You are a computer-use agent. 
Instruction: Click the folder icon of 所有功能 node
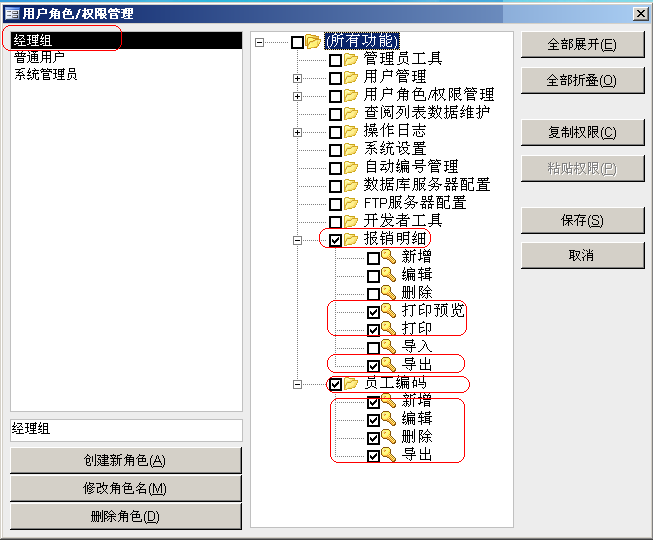(313, 41)
